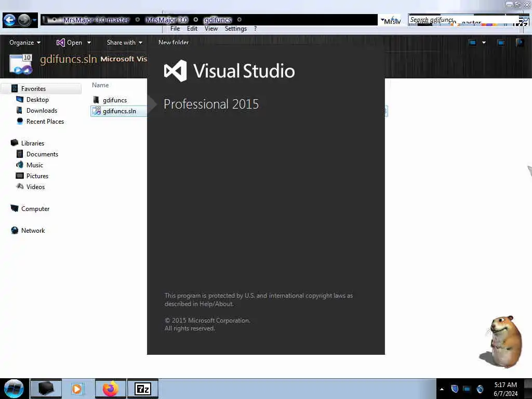Viewport: 532px width, 399px height.
Task: Go back with the blue Back arrow
Action: coord(9,20)
